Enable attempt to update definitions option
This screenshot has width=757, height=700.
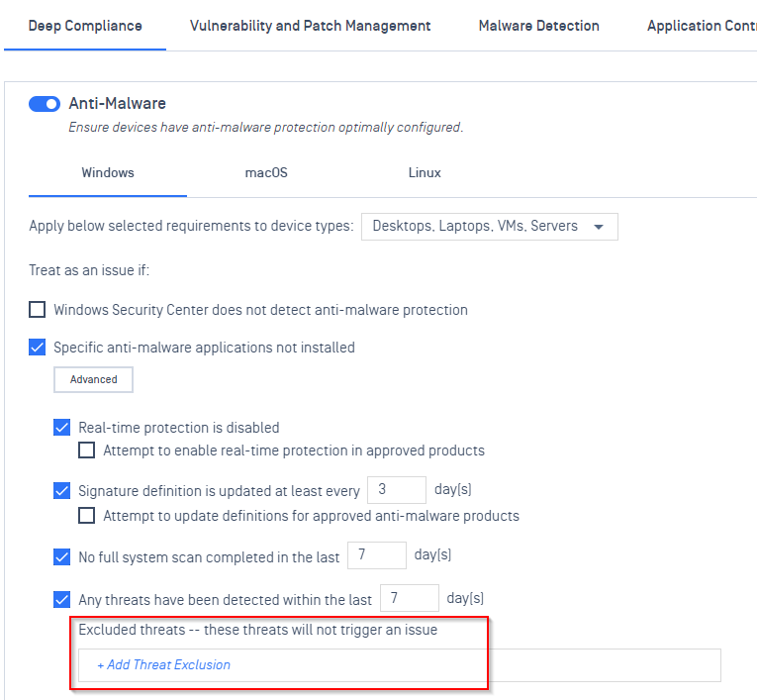(x=86, y=516)
